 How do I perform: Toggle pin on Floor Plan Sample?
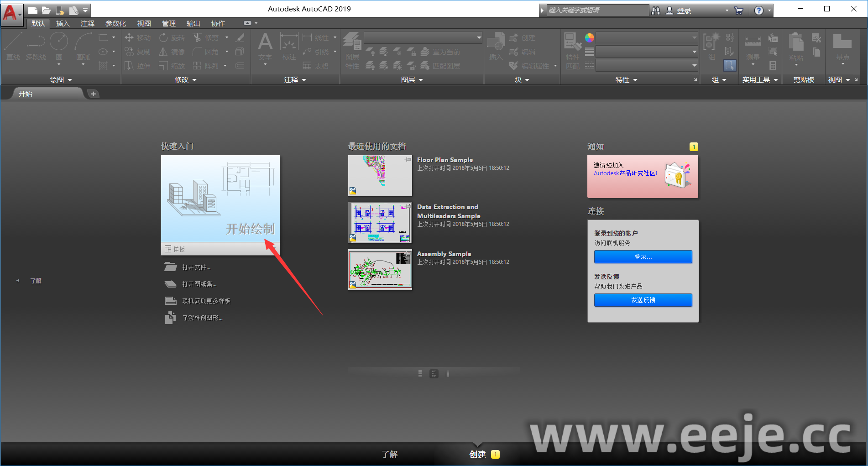coord(408,160)
